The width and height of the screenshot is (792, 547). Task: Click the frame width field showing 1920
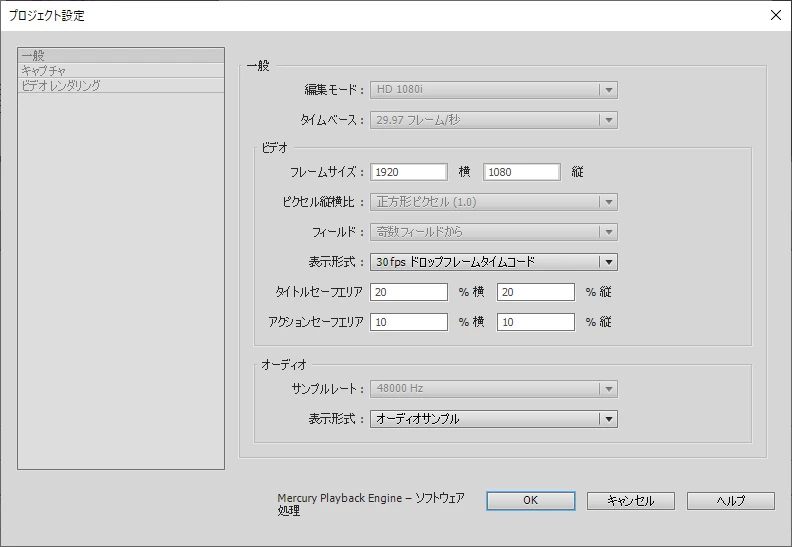[409, 172]
